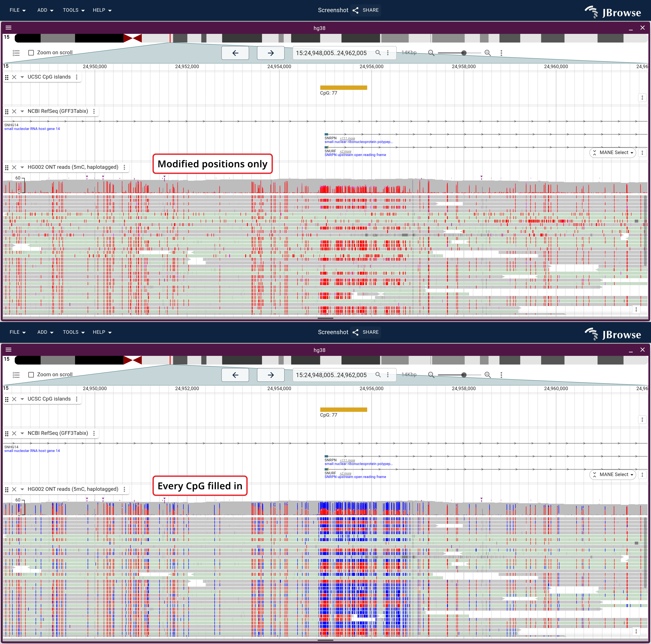Collapse NCBI RefSeq track in top view
Viewport: 651px width, 644px height.
22,111
